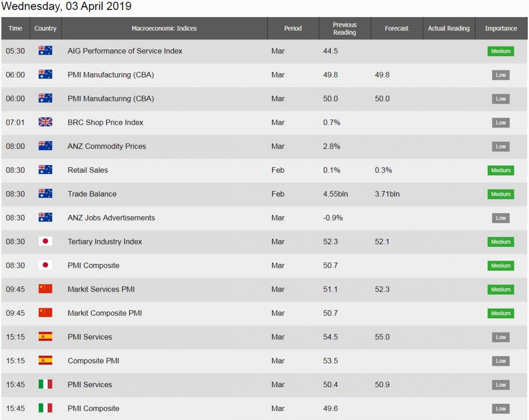Click the Macroeconomic Indices column header
529x420 pixels.
[164, 29]
